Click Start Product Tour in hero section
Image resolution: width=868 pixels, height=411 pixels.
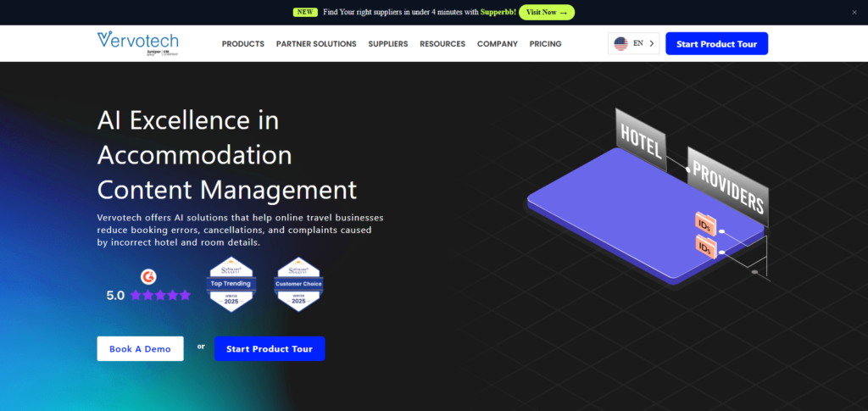(x=269, y=349)
